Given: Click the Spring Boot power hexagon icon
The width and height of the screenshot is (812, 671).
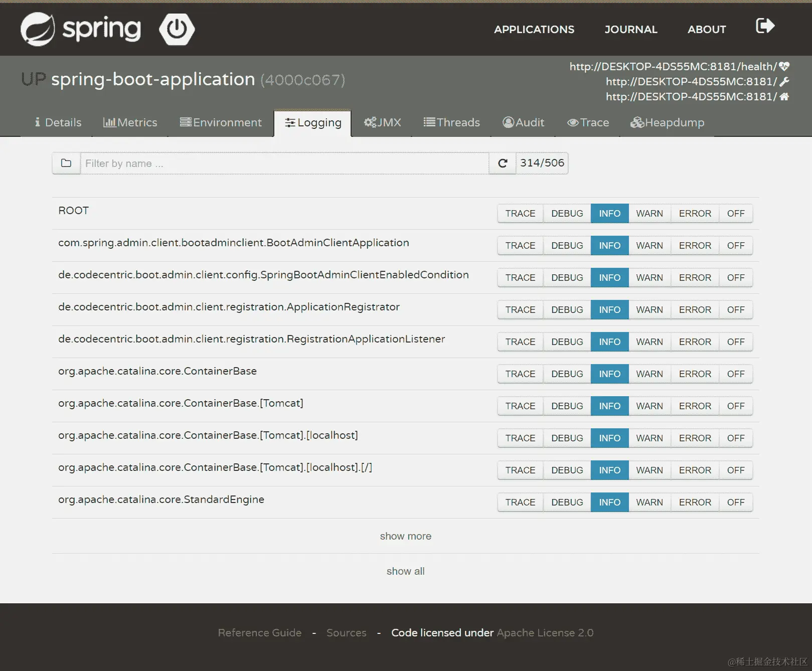Looking at the screenshot, I should 177,29.
